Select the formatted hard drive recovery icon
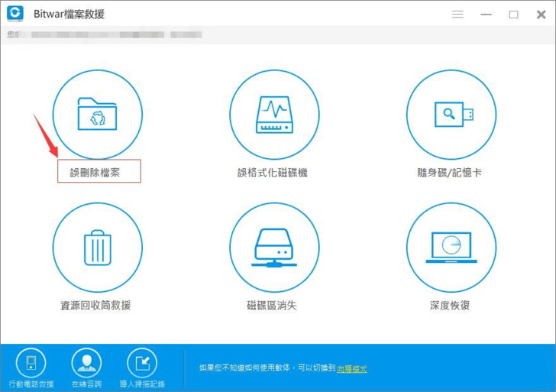Viewport: 556px width, 392px height. point(274,115)
